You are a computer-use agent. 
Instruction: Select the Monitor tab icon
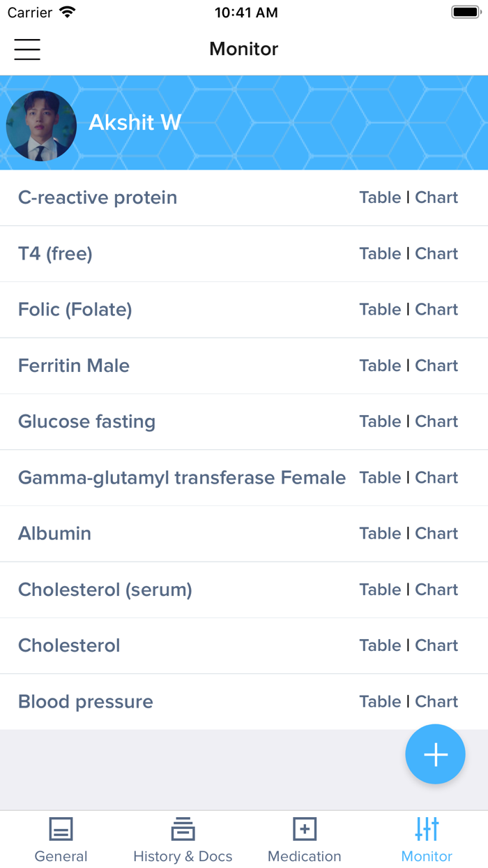(x=427, y=830)
